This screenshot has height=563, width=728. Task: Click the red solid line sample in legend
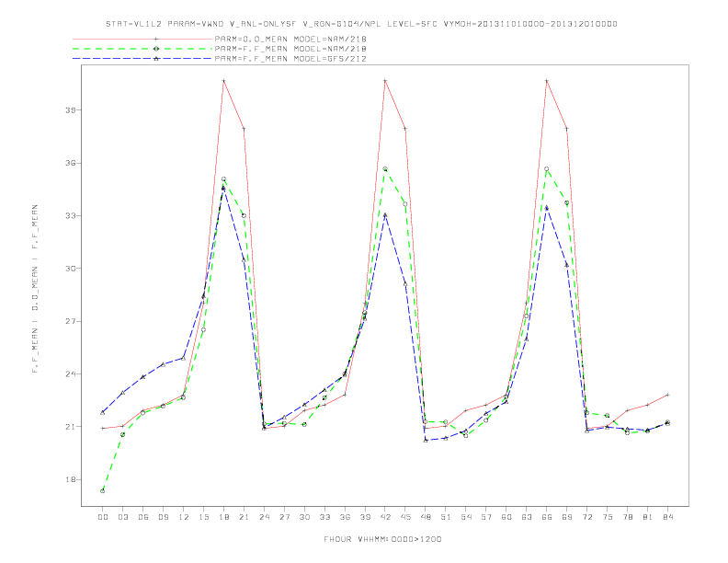pyautogui.click(x=142, y=39)
